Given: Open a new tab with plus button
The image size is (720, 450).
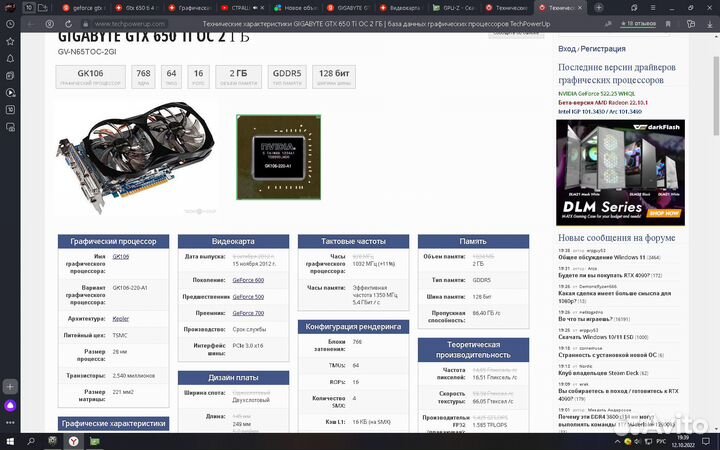Looking at the screenshot, I should (599, 7).
